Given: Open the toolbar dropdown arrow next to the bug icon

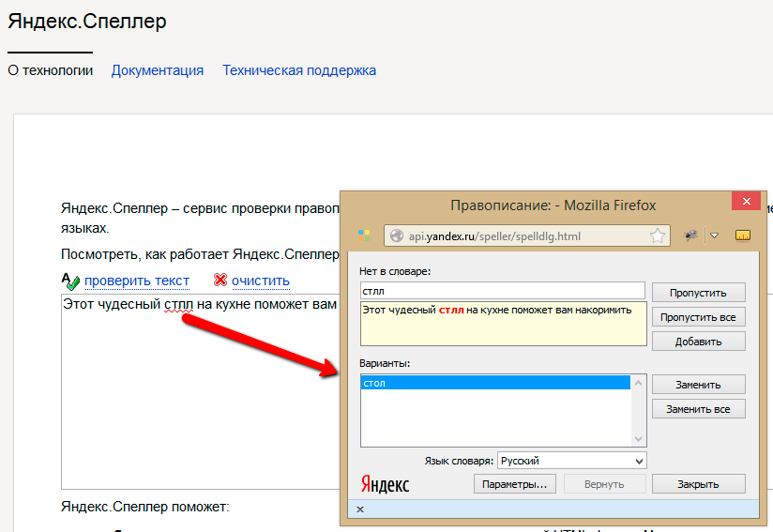Looking at the screenshot, I should point(714,236).
